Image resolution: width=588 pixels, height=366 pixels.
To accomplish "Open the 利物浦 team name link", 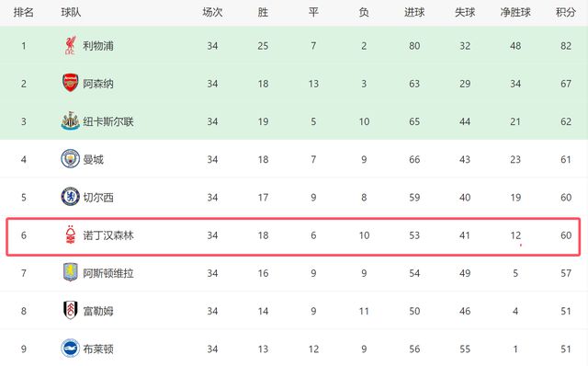I will (98, 46).
